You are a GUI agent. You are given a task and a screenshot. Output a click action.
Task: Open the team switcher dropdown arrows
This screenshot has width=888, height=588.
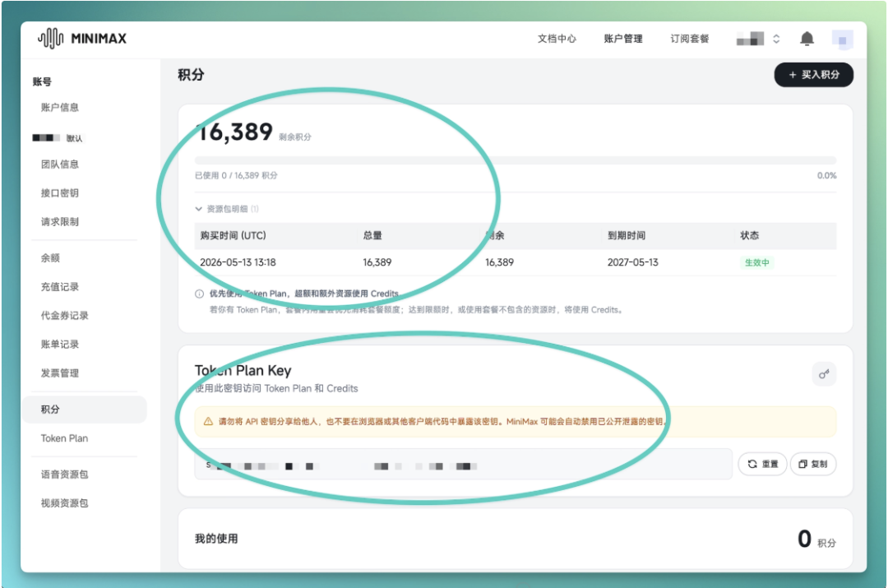tap(776, 39)
